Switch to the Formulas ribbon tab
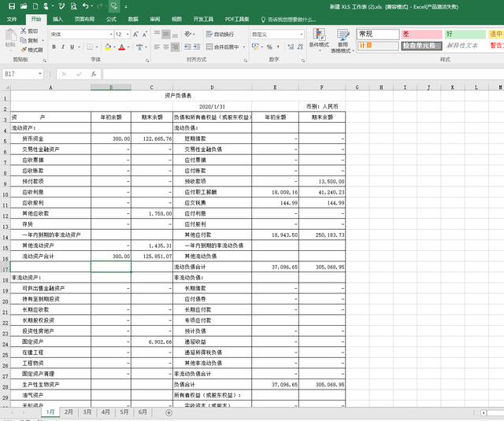This screenshot has width=504, height=421. [111, 19]
